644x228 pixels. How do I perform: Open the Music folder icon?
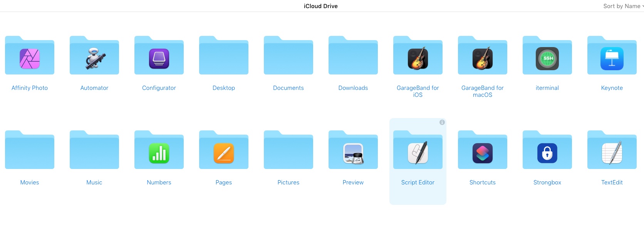pos(94,150)
